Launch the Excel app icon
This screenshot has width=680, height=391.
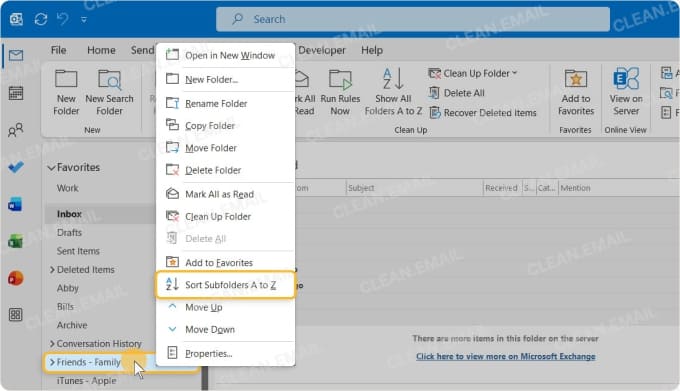[x=16, y=241]
